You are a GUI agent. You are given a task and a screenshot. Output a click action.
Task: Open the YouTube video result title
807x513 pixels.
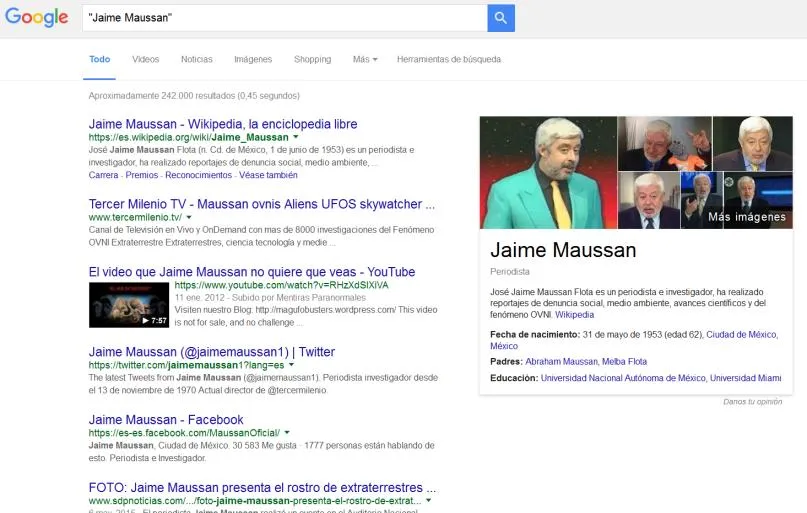[x=252, y=272]
